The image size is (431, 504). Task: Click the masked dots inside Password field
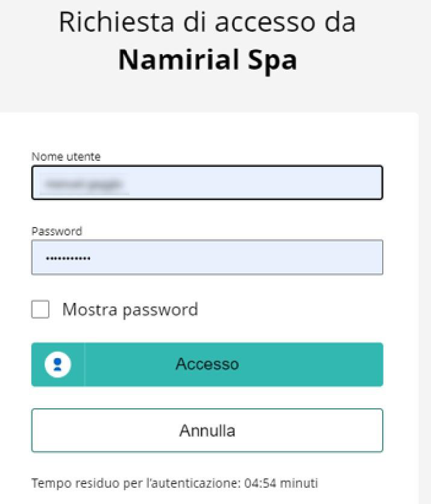coord(68,258)
